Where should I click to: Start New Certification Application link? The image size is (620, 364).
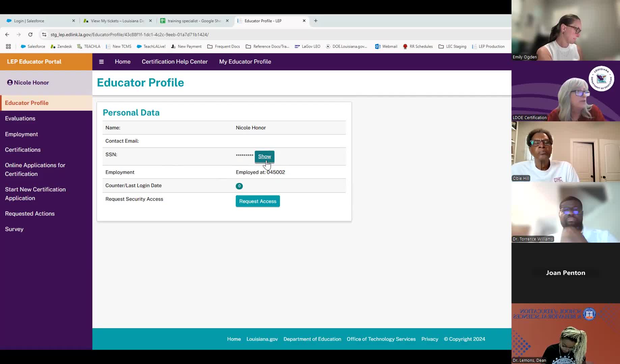pyautogui.click(x=35, y=194)
